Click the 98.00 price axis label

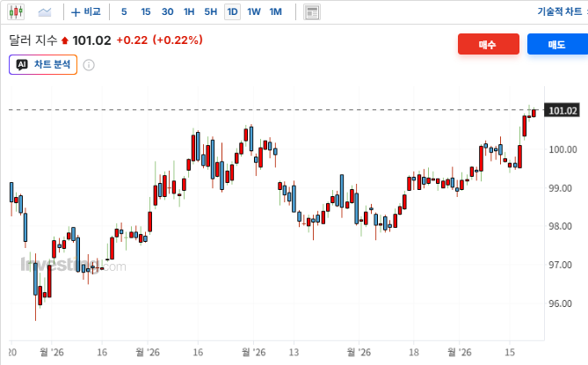pyautogui.click(x=560, y=226)
